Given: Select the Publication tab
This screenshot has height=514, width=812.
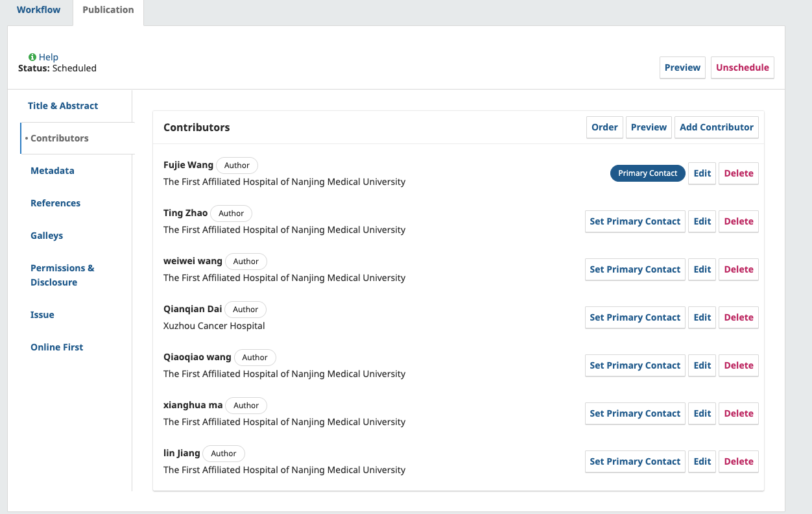Looking at the screenshot, I should 108,10.
